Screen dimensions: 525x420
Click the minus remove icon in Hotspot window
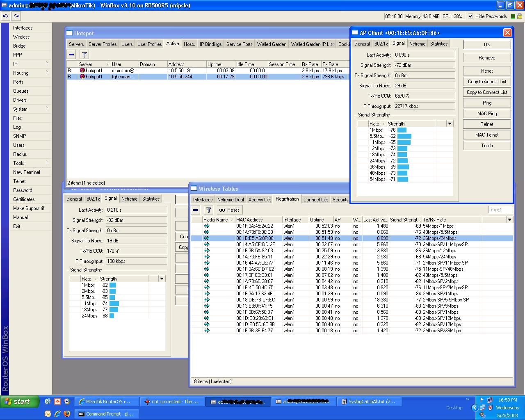click(x=71, y=55)
